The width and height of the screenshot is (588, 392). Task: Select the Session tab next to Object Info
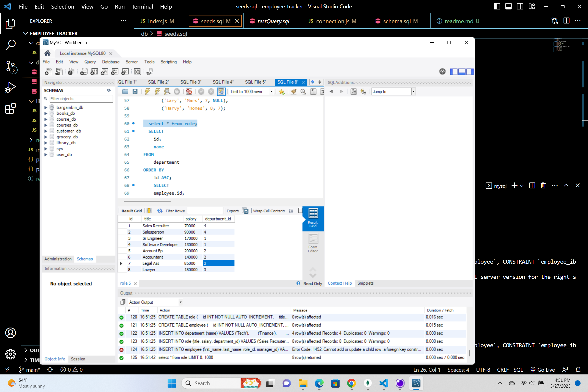[x=78, y=359]
